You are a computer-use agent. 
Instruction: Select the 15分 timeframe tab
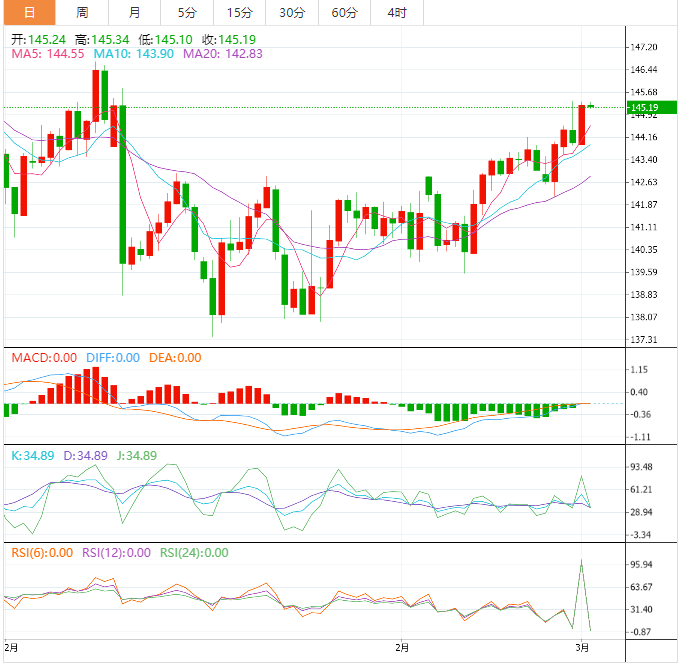[239, 13]
